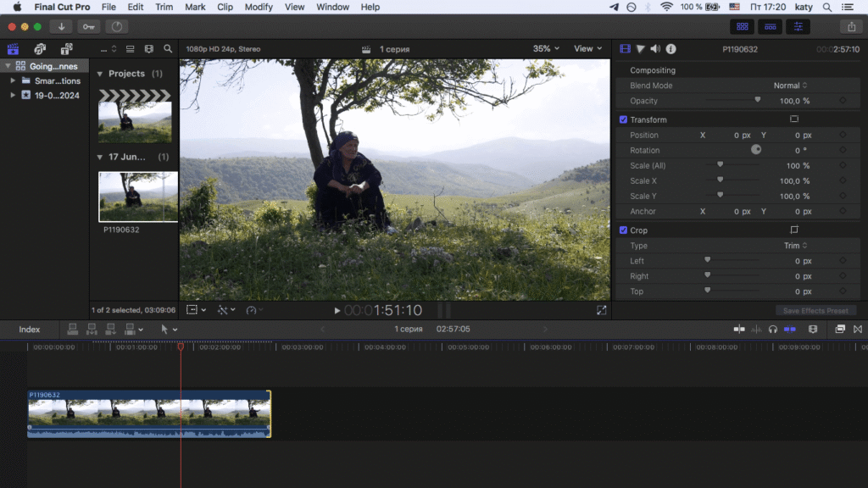Open Crop Type Trim dropdown
The width and height of the screenshot is (868, 488).
tap(795, 246)
